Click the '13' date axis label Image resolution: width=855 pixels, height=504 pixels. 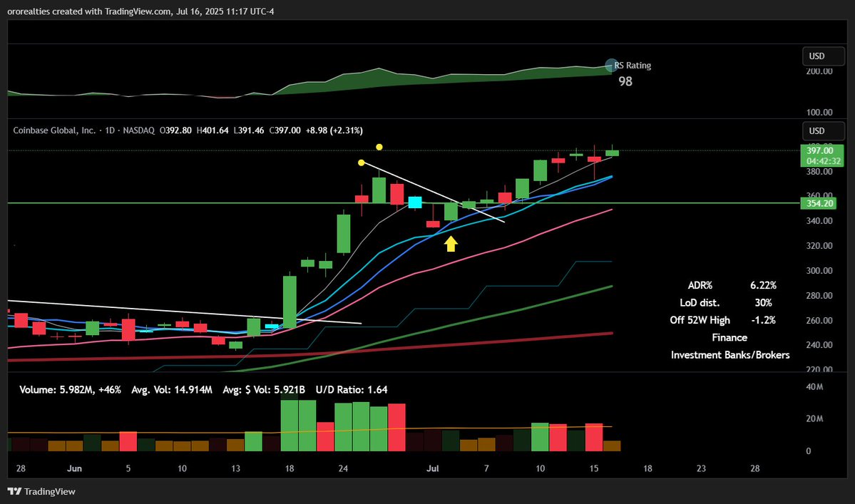[235, 468]
